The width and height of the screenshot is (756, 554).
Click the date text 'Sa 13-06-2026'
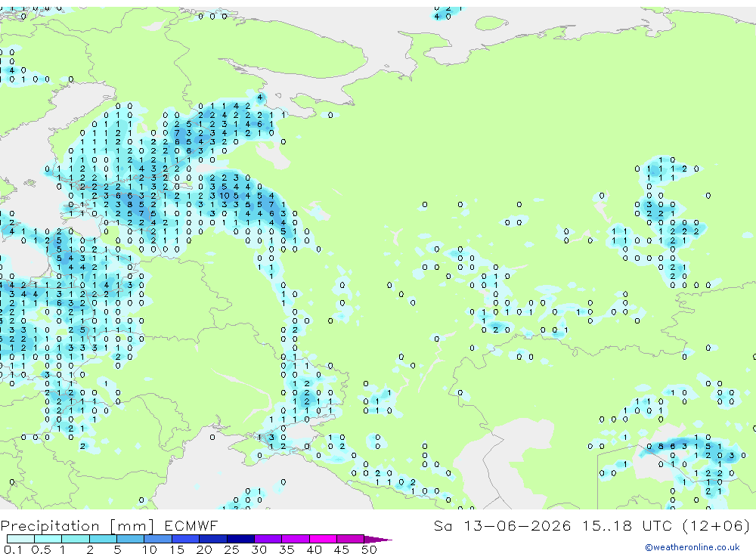coord(502,525)
